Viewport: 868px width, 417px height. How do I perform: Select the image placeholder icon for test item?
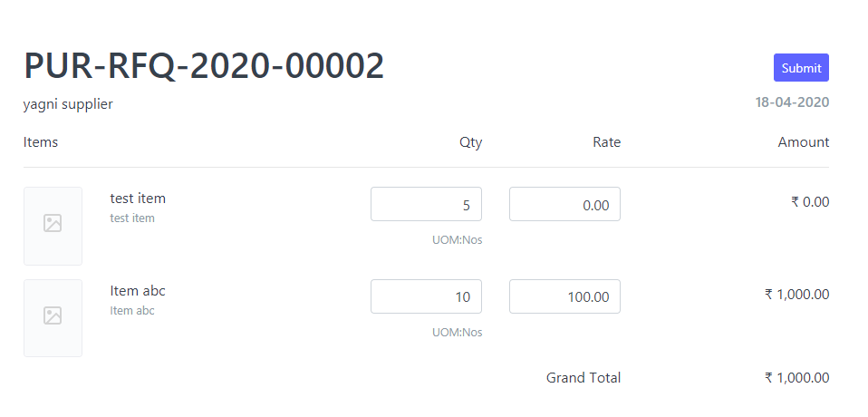(53, 223)
